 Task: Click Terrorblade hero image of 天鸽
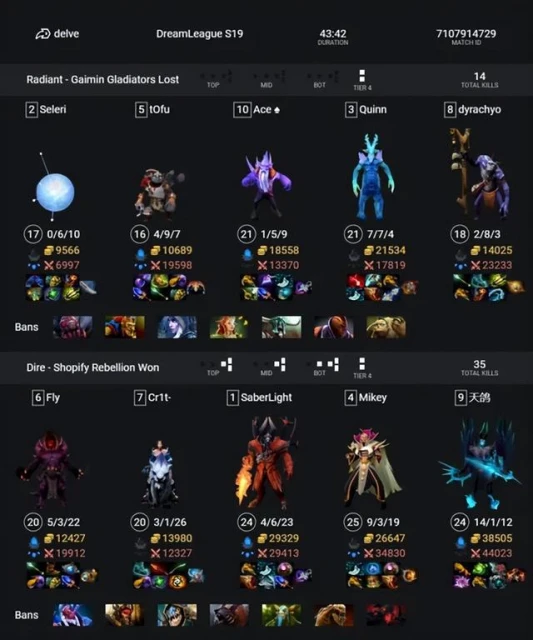[480, 463]
